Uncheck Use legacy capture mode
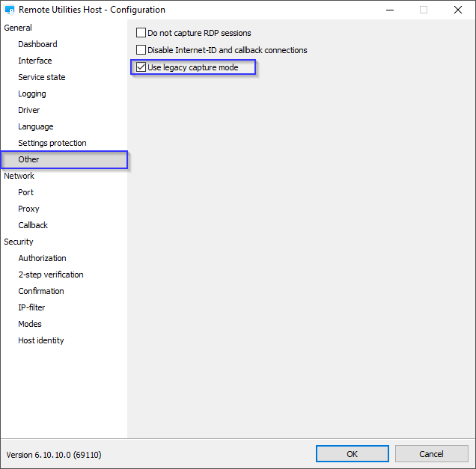The width and height of the screenshot is (476, 469). tap(141, 68)
